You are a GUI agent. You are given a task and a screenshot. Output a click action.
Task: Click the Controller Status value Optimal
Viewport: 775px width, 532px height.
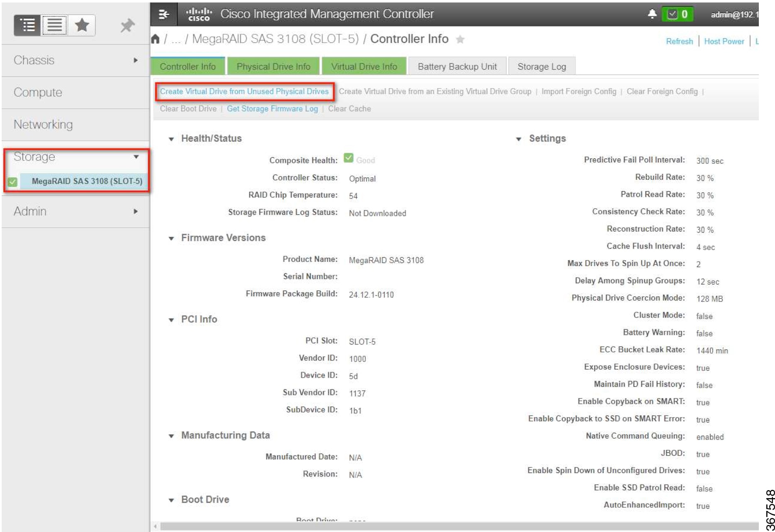[x=362, y=179]
